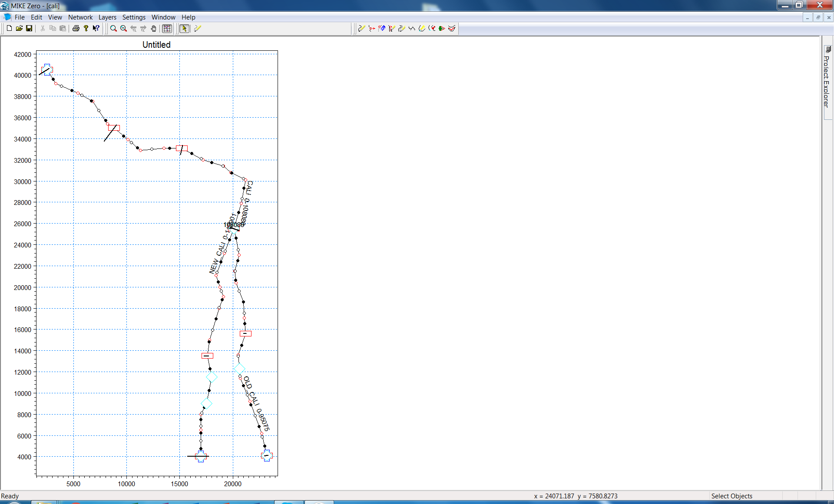Choose the delete points eraser tool
834x504 pixels.
(x=382, y=28)
